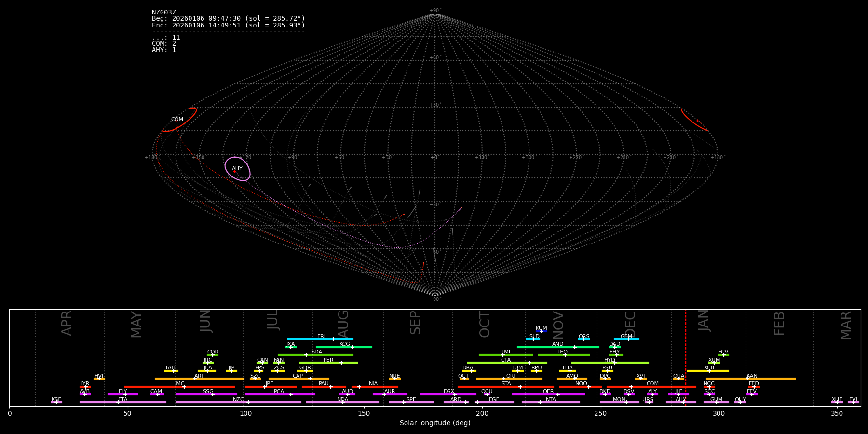
Task: Click the red STA shower bar
Action: [505, 387]
